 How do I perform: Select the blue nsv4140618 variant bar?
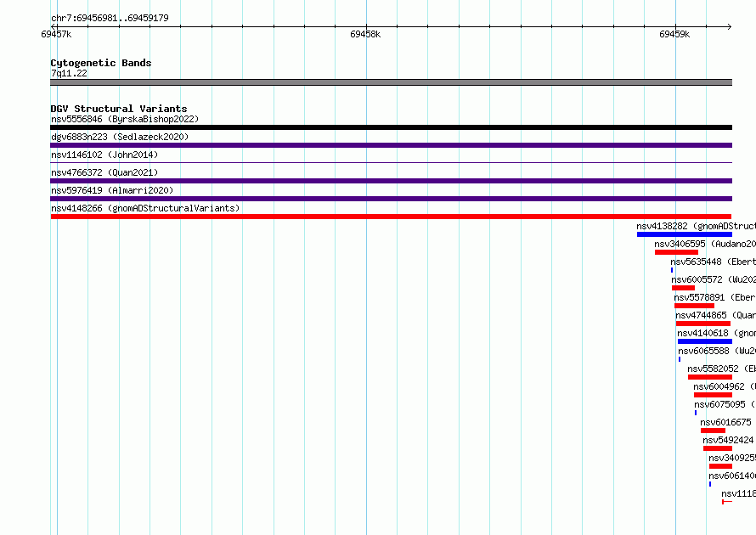(x=705, y=341)
